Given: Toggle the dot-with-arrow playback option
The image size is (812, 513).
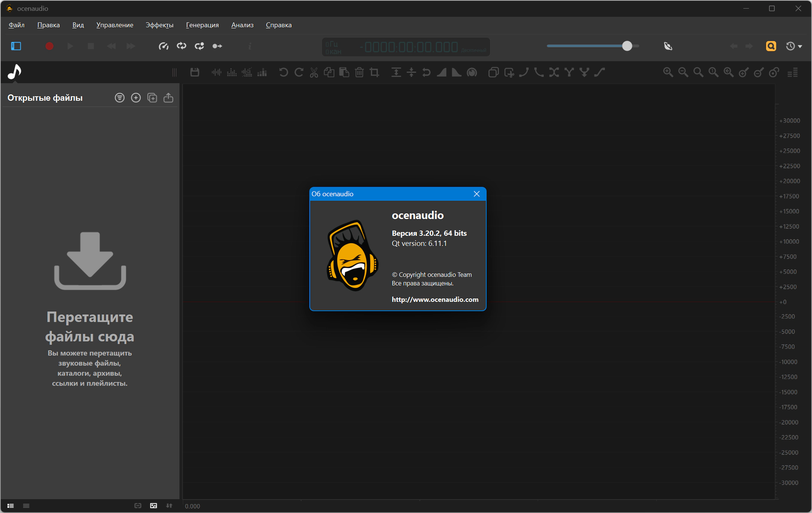Looking at the screenshot, I should [217, 46].
